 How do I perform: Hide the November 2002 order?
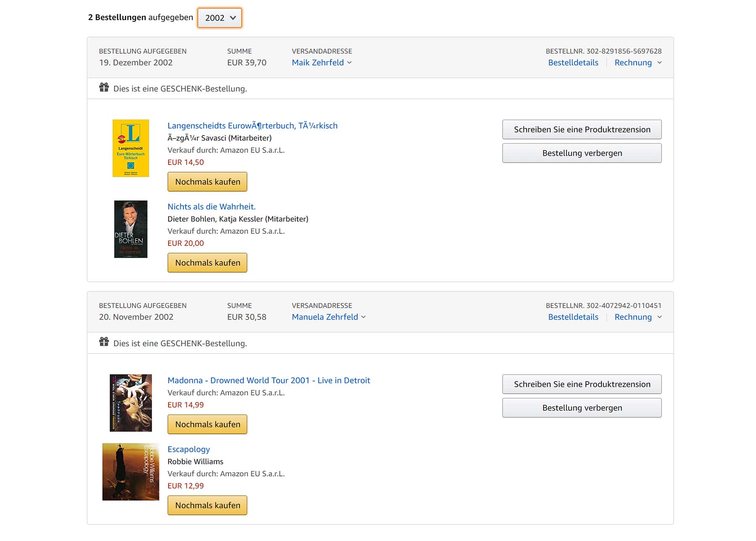click(582, 408)
